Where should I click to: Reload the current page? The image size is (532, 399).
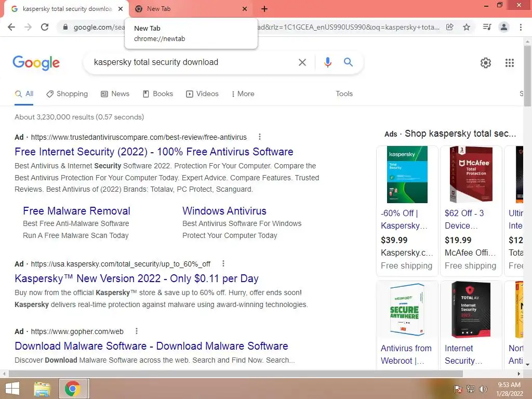tap(45, 27)
